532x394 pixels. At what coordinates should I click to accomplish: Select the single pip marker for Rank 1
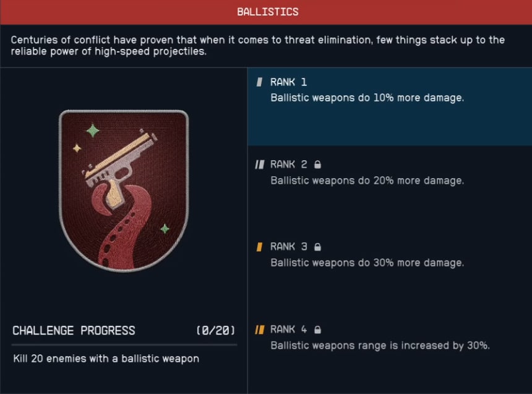(x=260, y=82)
